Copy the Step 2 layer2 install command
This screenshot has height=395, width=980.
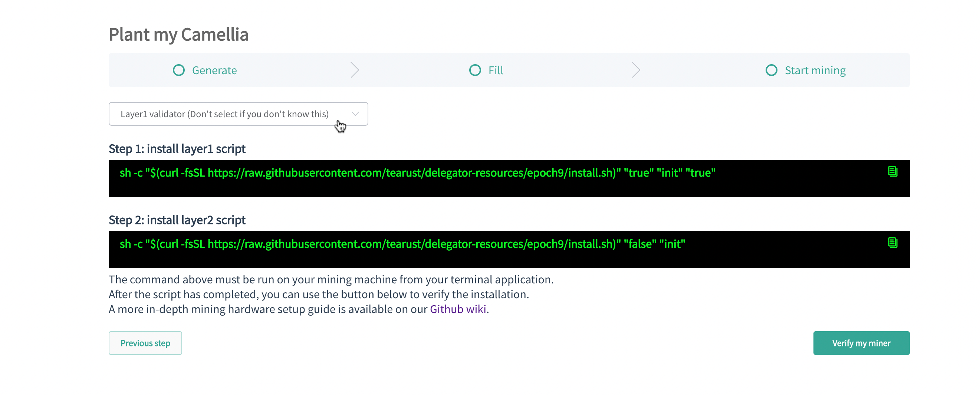pos(892,243)
